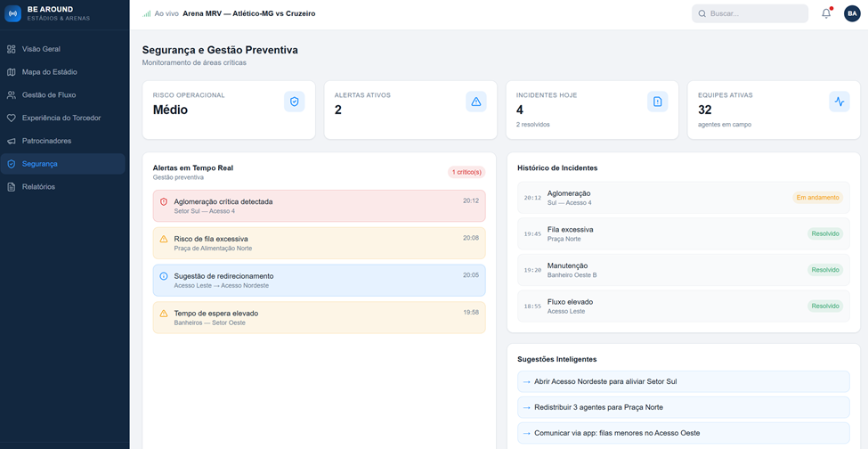Select the Aglomeração incident at 20:12
Viewport: 868px width, 449px height.
click(x=684, y=198)
